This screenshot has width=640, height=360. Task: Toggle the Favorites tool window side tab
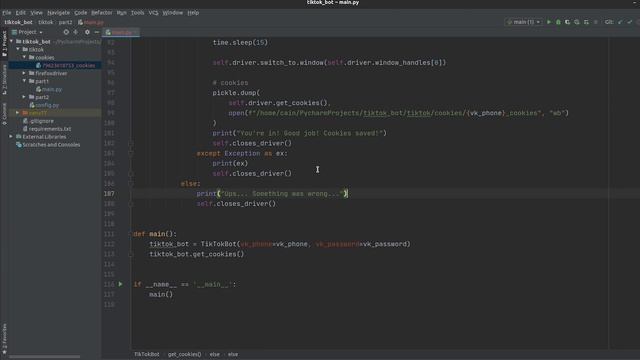[4, 338]
